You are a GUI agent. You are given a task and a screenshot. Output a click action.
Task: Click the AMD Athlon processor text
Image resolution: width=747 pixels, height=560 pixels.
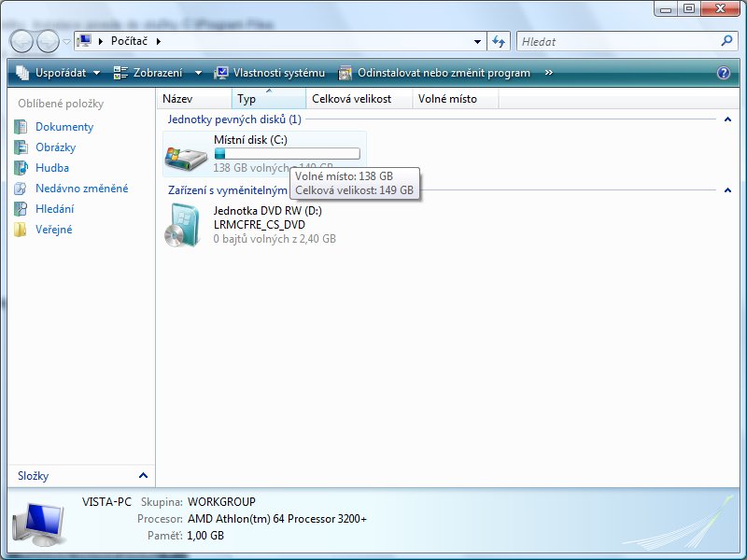(x=277, y=519)
